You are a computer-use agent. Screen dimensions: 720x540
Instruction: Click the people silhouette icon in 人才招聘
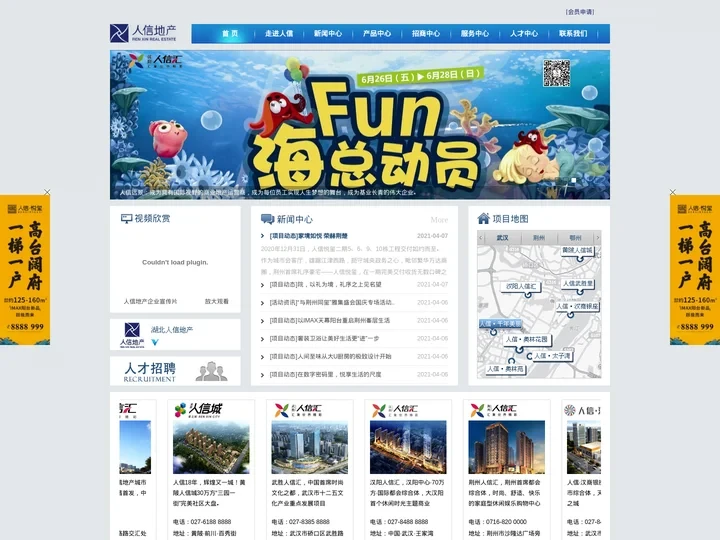(211, 371)
